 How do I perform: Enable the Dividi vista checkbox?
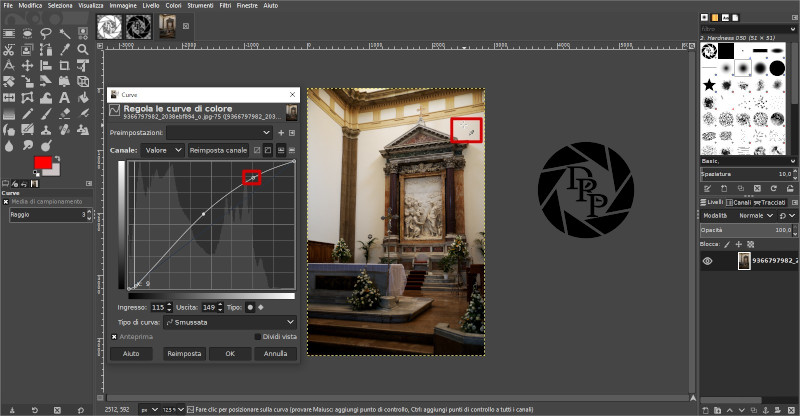(x=257, y=337)
